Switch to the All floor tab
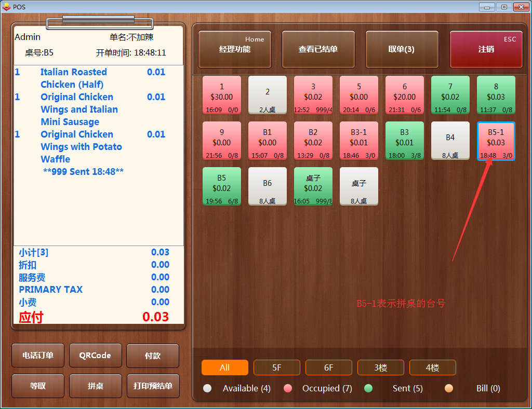The width and height of the screenshot is (532, 409). (x=224, y=367)
